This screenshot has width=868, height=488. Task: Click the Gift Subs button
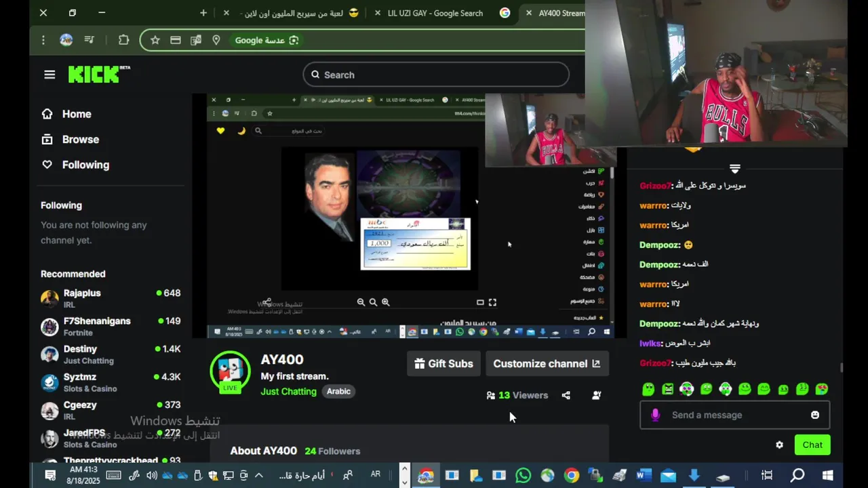[x=443, y=363]
